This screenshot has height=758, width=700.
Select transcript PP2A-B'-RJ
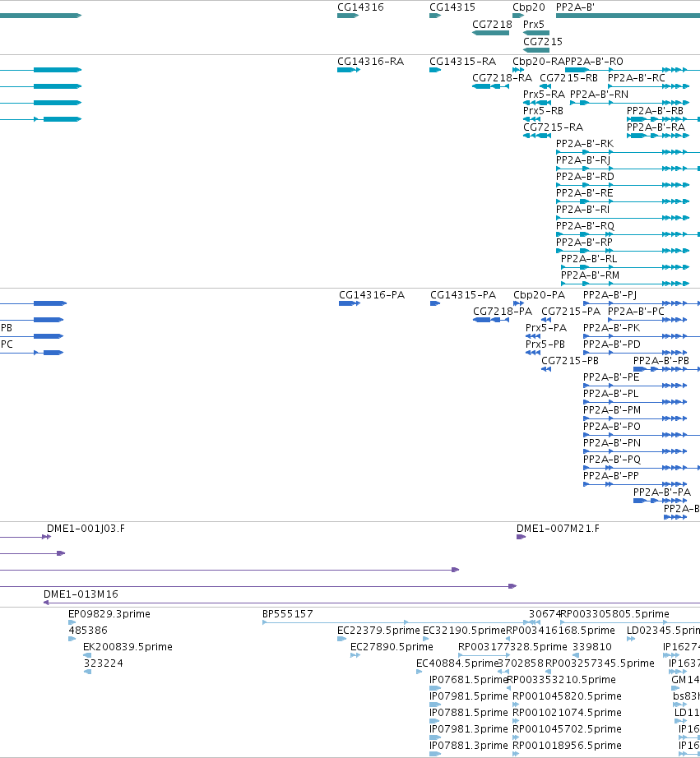click(583, 160)
